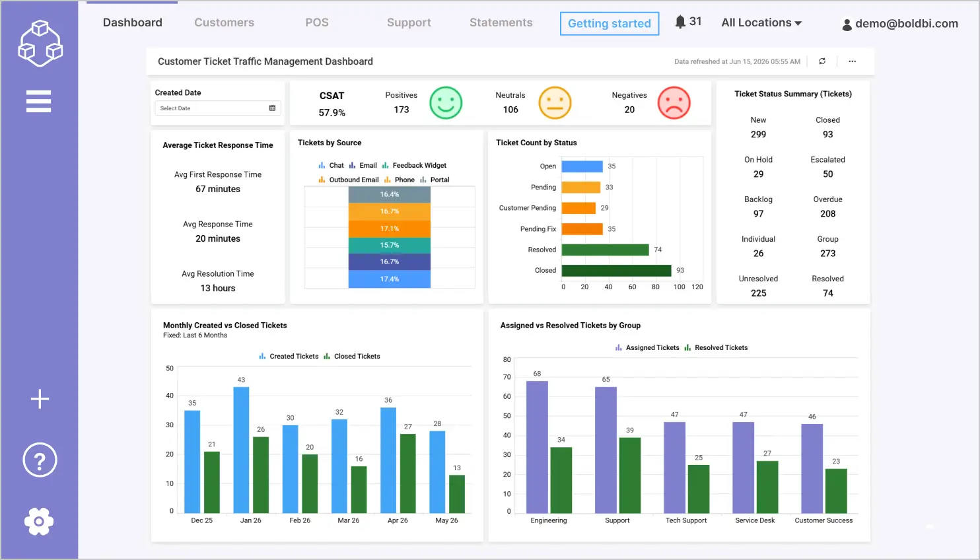Viewport: 980px width, 560px height.
Task: Click the CSAT 57.9% value
Action: (x=332, y=113)
